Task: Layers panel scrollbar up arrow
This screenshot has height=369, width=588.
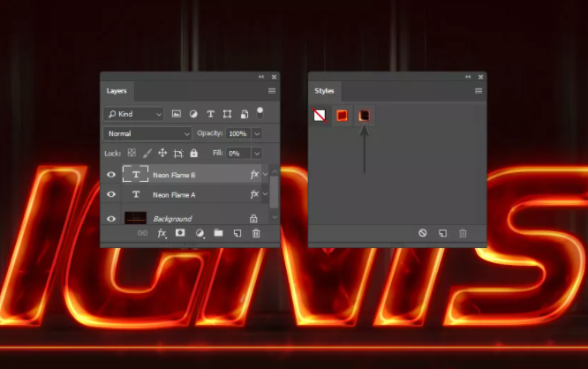Action: [x=275, y=171]
